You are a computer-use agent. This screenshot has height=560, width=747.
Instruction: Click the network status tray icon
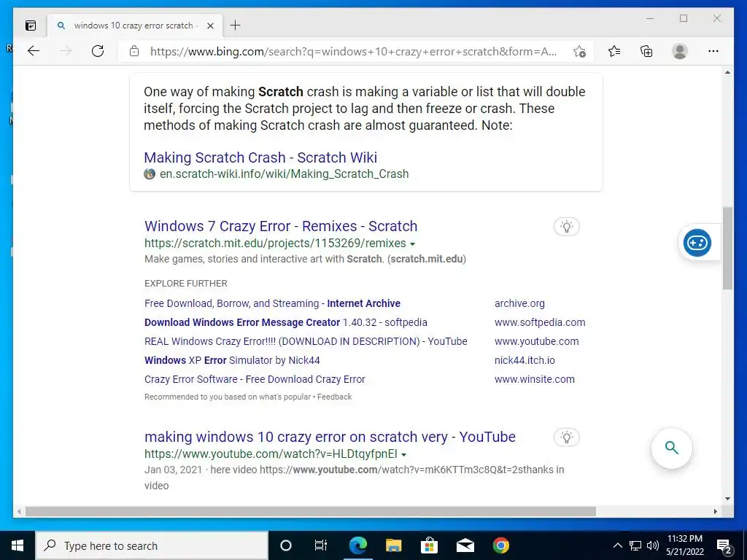coord(635,545)
